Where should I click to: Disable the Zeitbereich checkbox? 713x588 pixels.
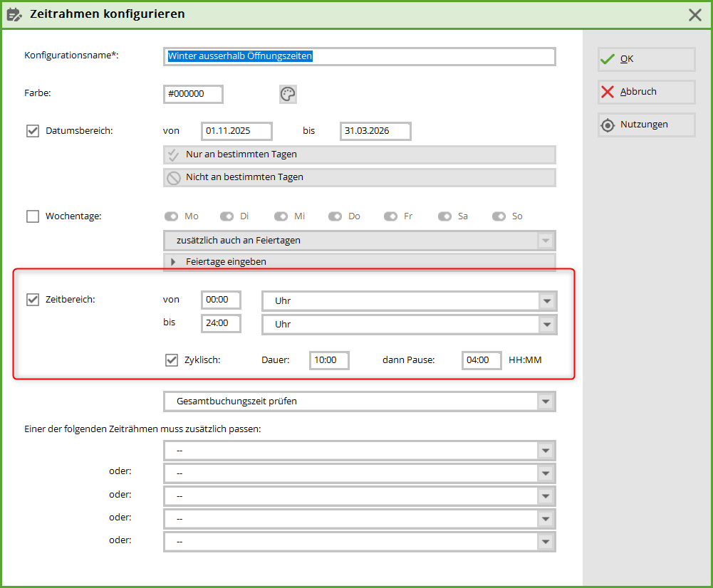(x=33, y=300)
